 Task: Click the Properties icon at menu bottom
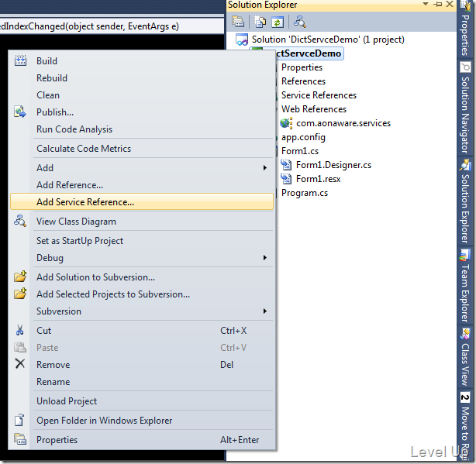point(20,439)
